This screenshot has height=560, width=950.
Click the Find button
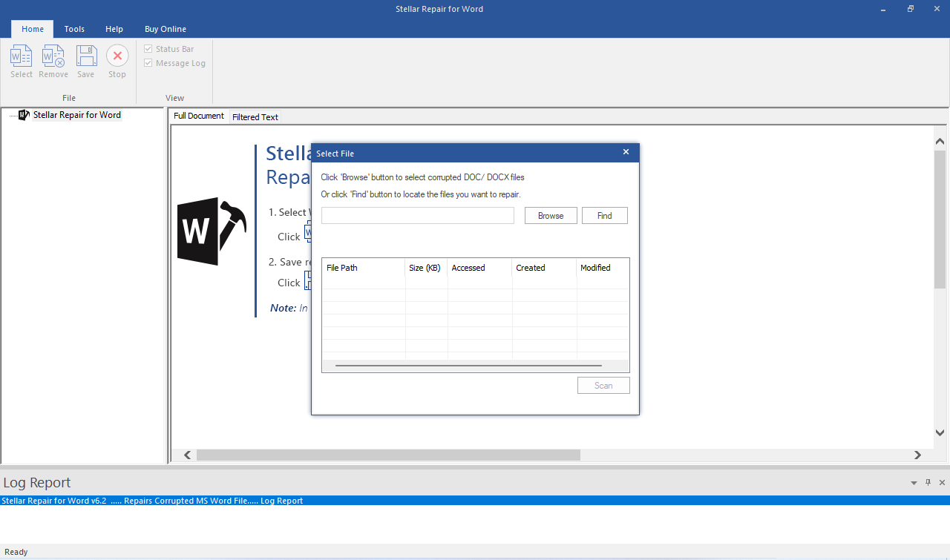605,216
